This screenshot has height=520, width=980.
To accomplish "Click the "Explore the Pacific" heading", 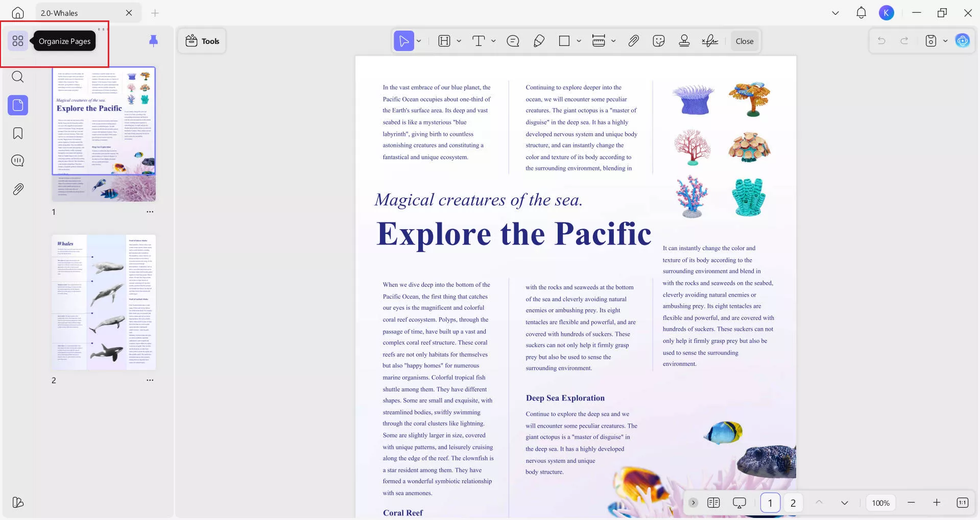I will 514,234.
